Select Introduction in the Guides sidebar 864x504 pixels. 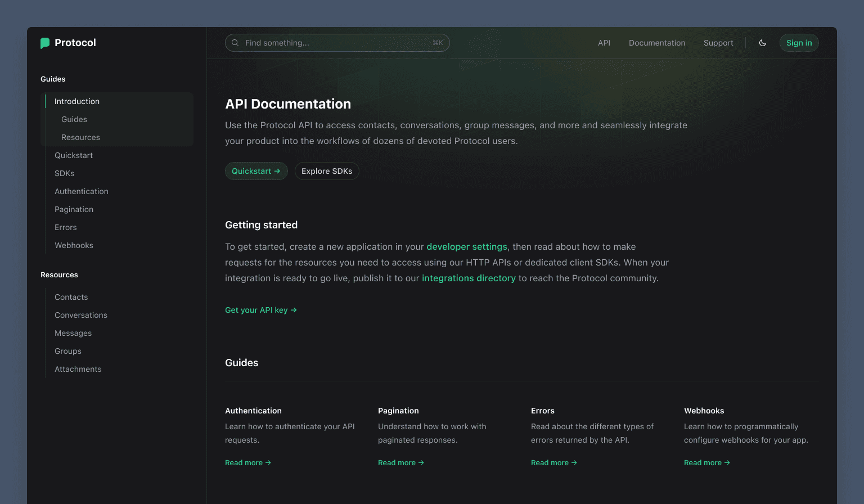coord(77,101)
